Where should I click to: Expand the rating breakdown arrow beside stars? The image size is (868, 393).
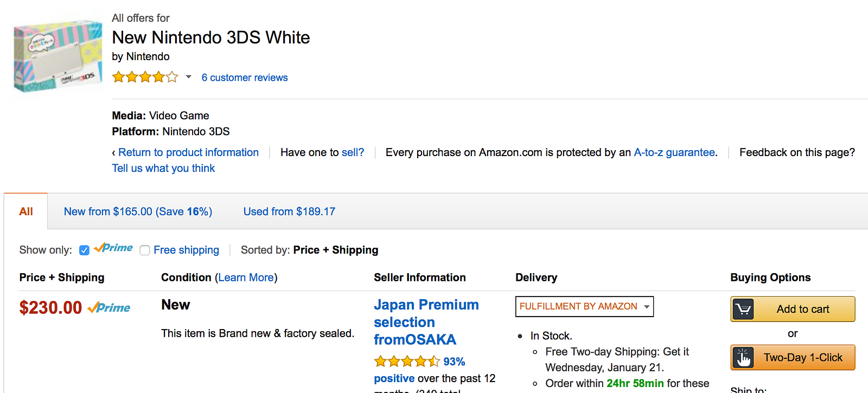pyautogui.click(x=188, y=77)
